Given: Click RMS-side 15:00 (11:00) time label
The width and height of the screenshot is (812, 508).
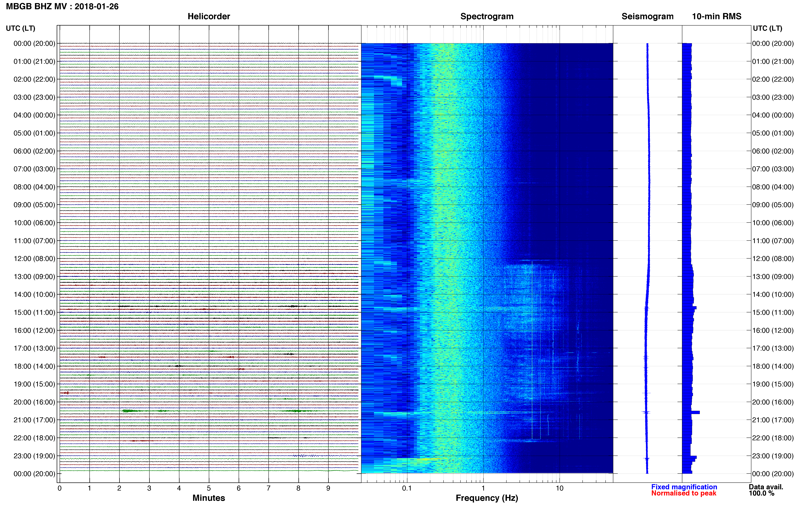Looking at the screenshot, I should [x=773, y=312].
